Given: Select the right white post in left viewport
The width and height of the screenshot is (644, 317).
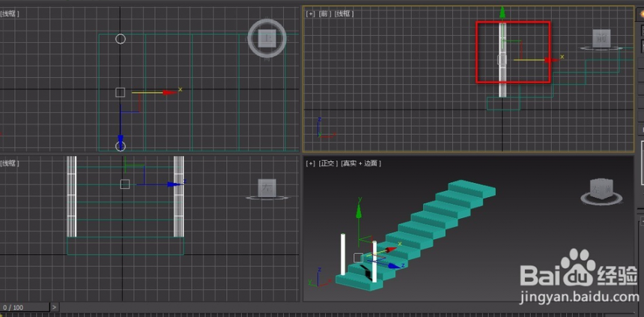Looking at the screenshot, I should pos(179,196).
